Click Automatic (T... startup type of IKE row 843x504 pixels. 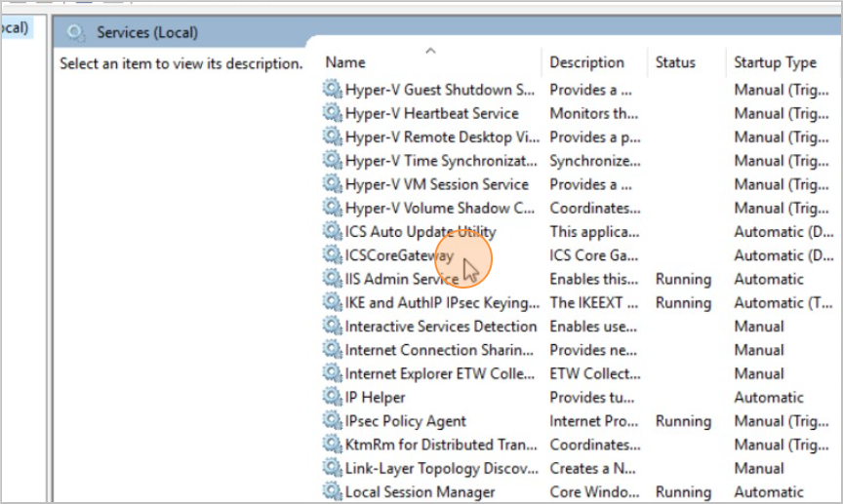(x=783, y=302)
